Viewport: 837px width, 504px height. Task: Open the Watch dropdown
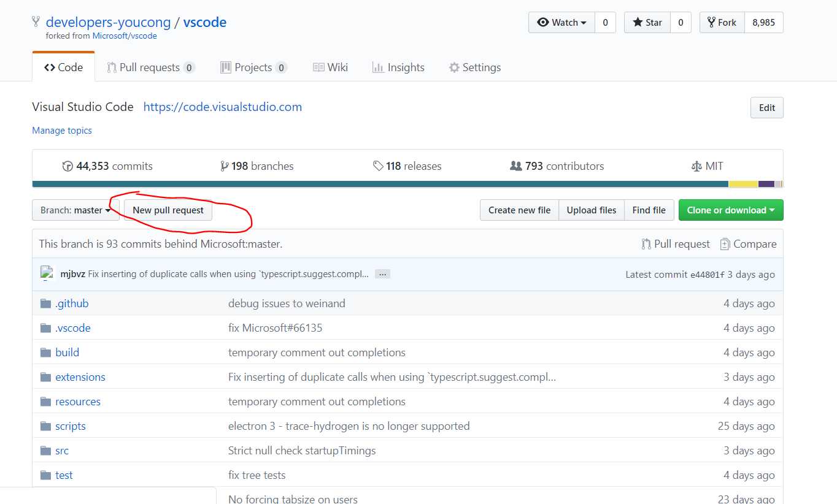click(561, 23)
